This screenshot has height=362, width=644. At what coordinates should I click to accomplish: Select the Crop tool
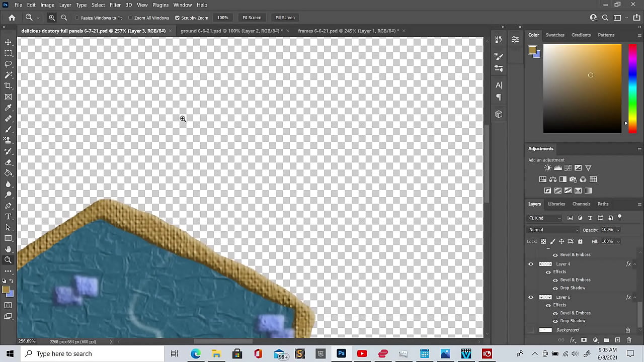click(x=8, y=86)
